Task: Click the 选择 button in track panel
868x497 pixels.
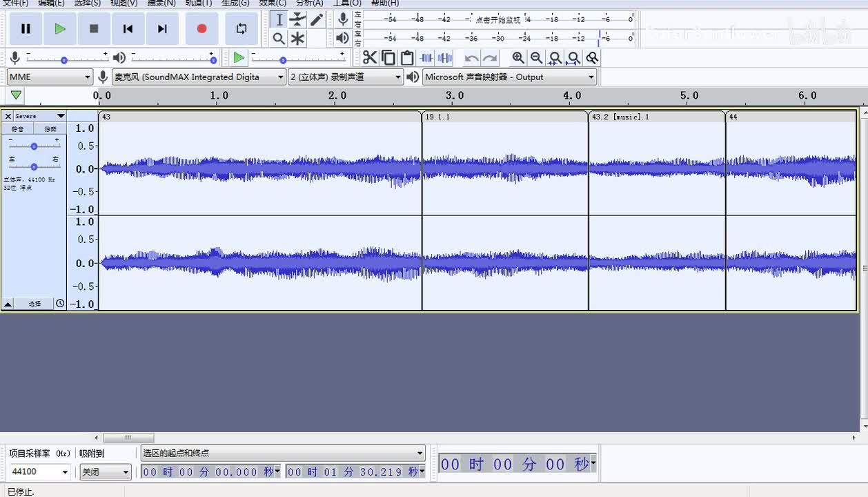Action: coord(34,304)
